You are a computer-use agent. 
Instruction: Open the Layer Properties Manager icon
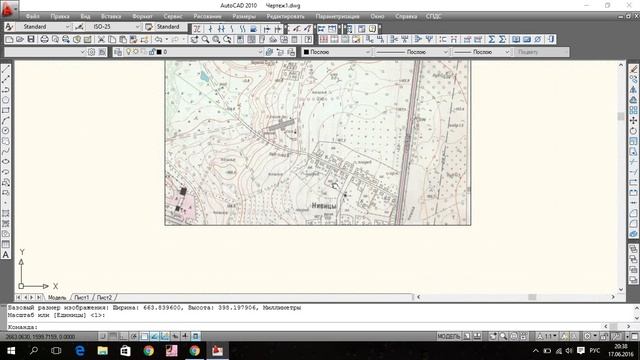pos(118,52)
